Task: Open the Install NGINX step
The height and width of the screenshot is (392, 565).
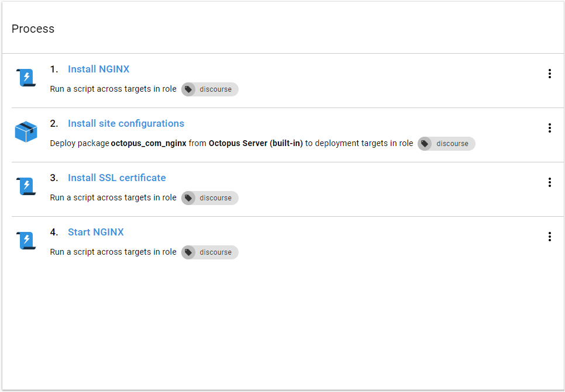Action: (98, 69)
